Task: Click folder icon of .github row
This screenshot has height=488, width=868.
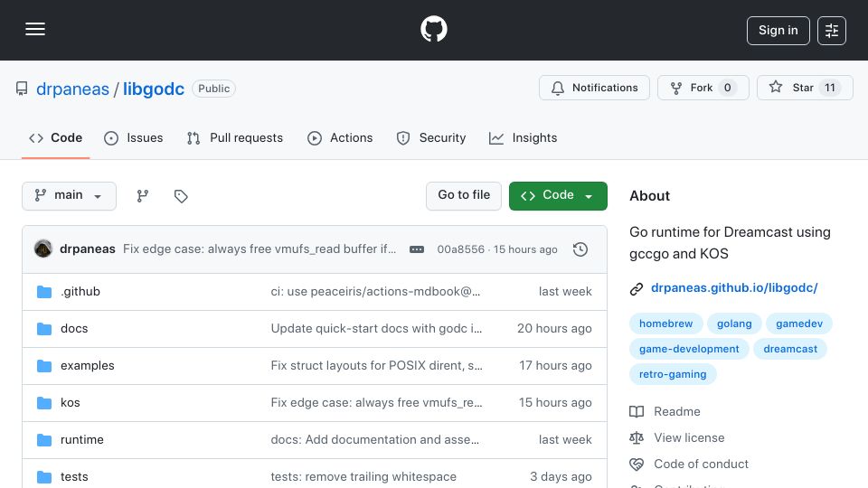Action: (x=44, y=292)
